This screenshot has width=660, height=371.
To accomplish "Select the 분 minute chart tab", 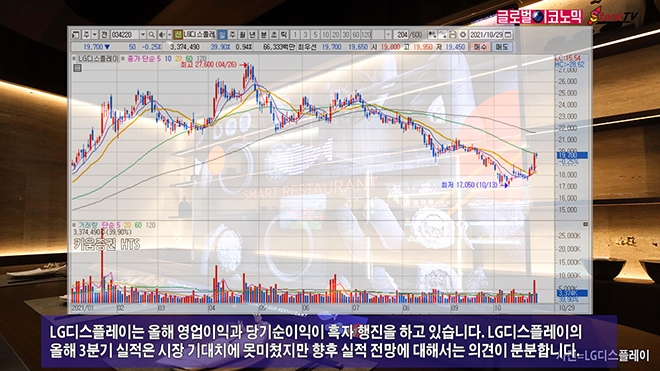I will [263, 35].
